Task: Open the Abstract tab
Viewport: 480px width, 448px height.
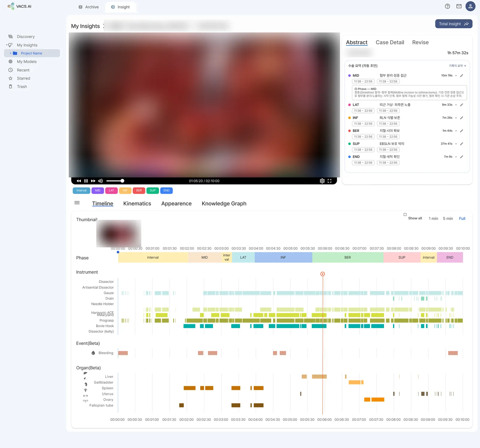Action: (x=357, y=42)
